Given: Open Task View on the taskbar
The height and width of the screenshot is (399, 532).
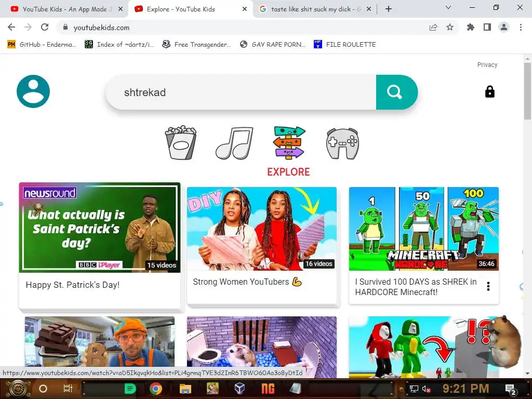Looking at the screenshot, I should pyautogui.click(x=68, y=389).
